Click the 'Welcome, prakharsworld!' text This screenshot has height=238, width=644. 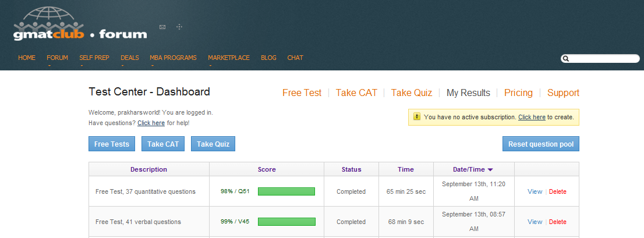[123, 112]
